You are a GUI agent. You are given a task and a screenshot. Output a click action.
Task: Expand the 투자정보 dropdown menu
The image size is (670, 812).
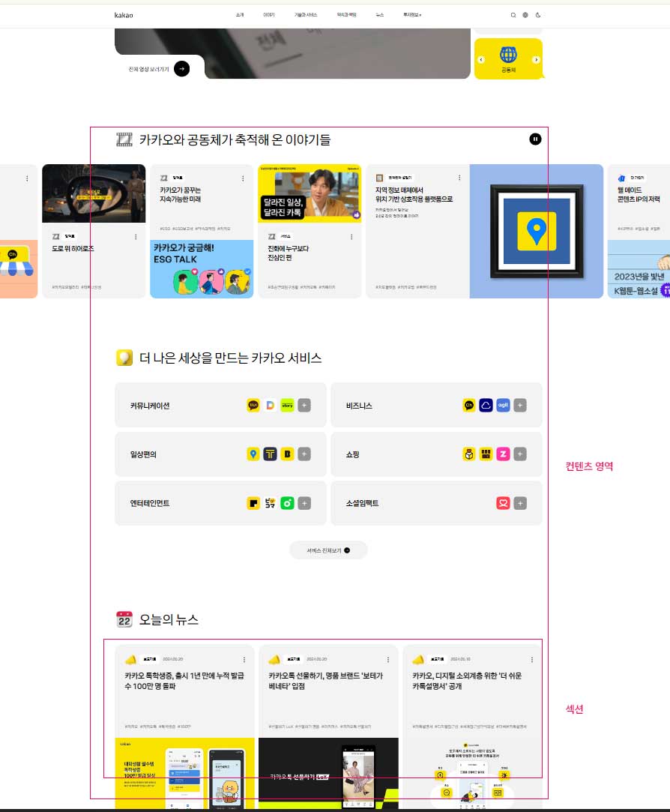pyautogui.click(x=412, y=15)
